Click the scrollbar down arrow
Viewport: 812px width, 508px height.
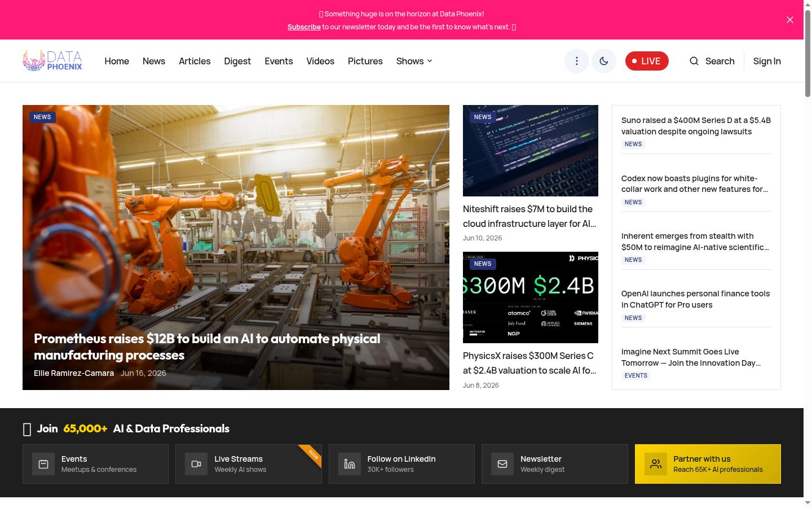click(x=807, y=503)
